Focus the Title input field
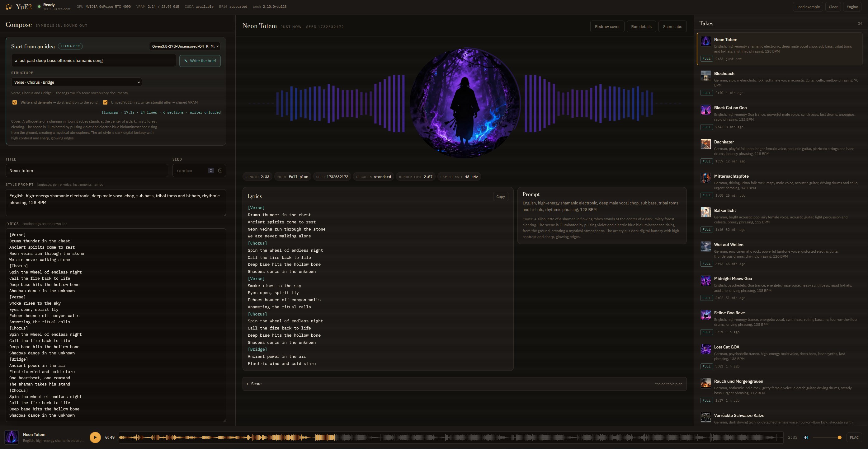 [87, 171]
